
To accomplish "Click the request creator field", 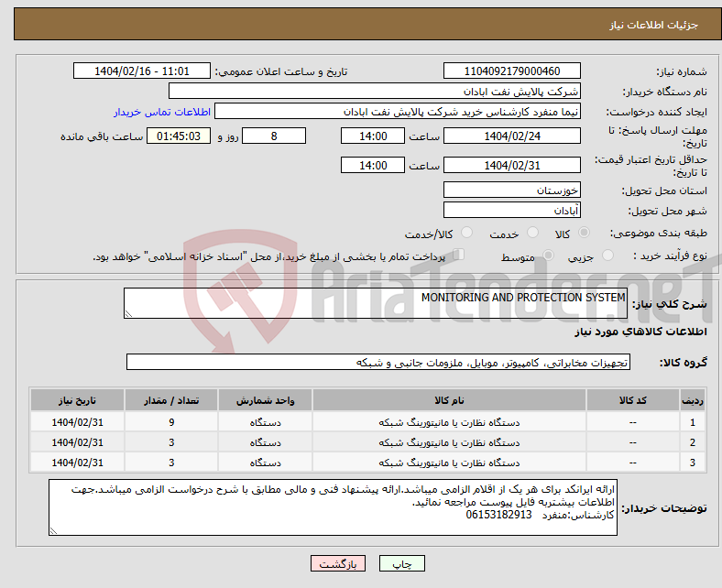I will [x=398, y=112].
